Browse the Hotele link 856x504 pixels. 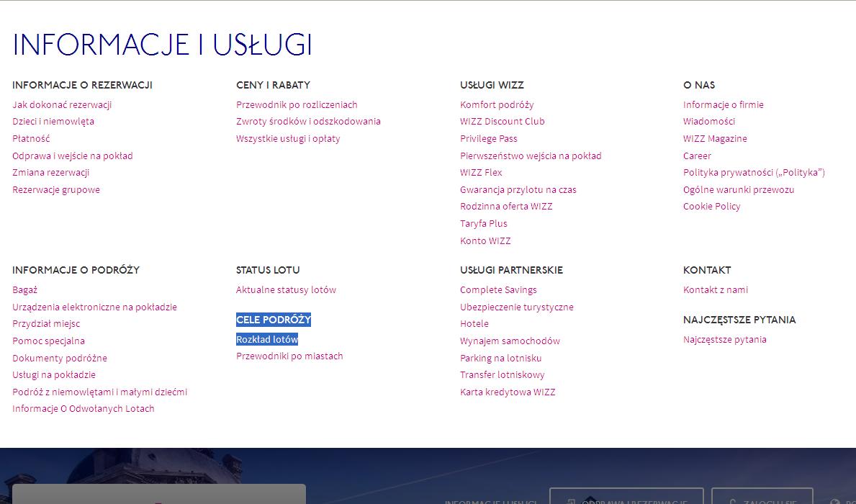474,324
